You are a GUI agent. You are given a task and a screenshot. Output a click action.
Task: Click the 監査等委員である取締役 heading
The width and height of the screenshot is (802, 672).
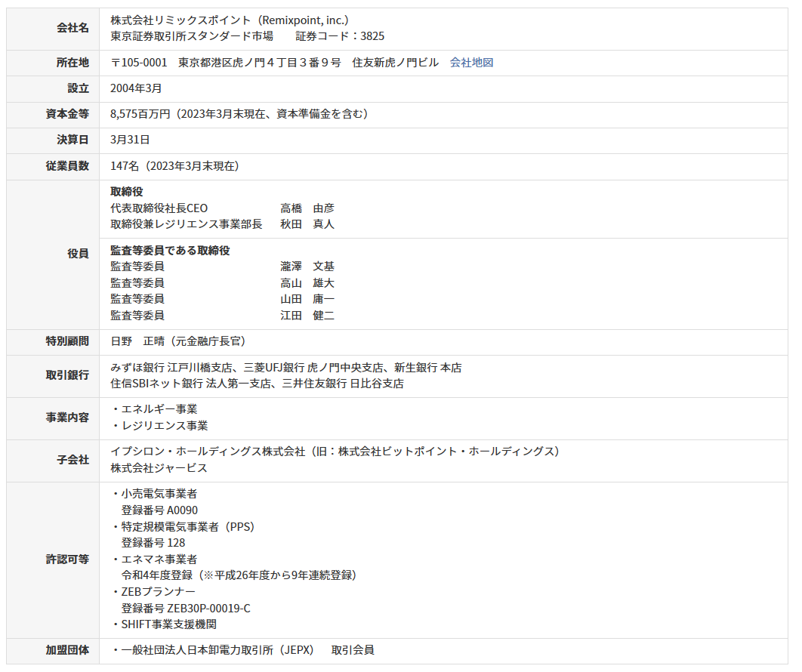[171, 251]
